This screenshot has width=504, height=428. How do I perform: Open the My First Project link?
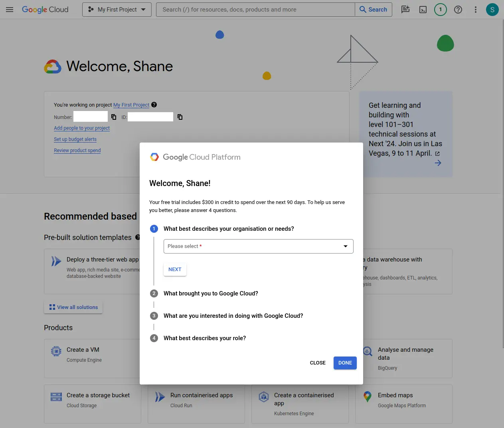pos(131,105)
